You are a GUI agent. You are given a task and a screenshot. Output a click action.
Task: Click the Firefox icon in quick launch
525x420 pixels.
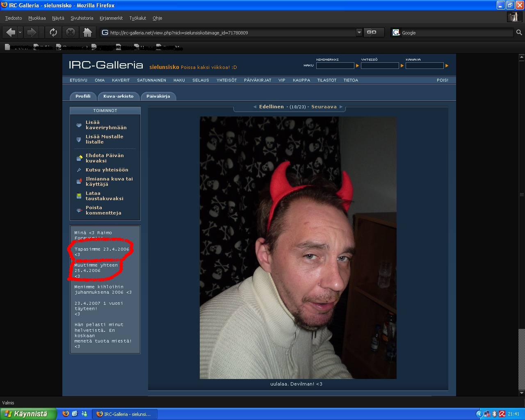pyautogui.click(x=65, y=414)
